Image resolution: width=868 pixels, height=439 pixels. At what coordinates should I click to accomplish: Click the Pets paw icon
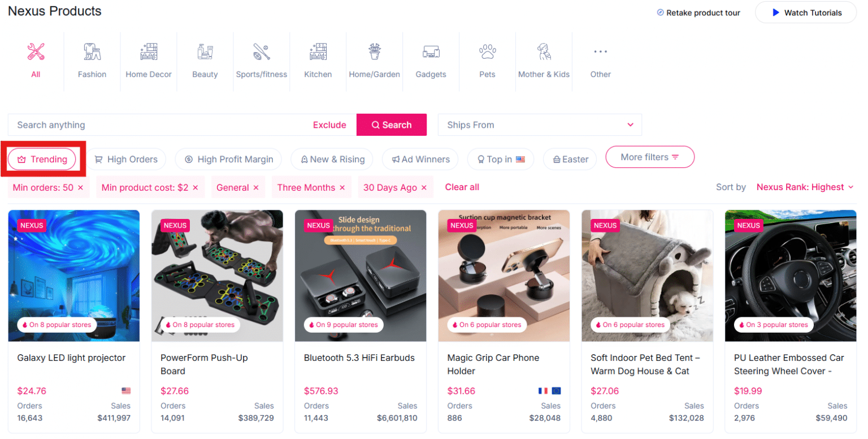[487, 59]
